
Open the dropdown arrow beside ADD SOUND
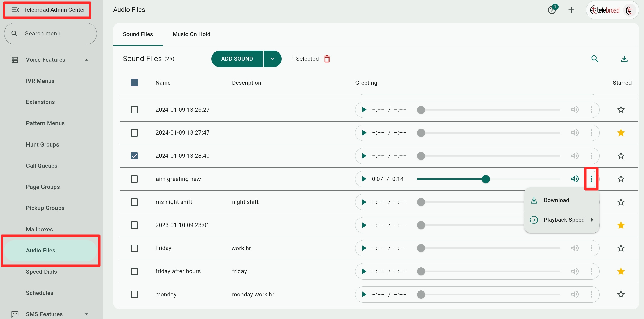tap(272, 59)
